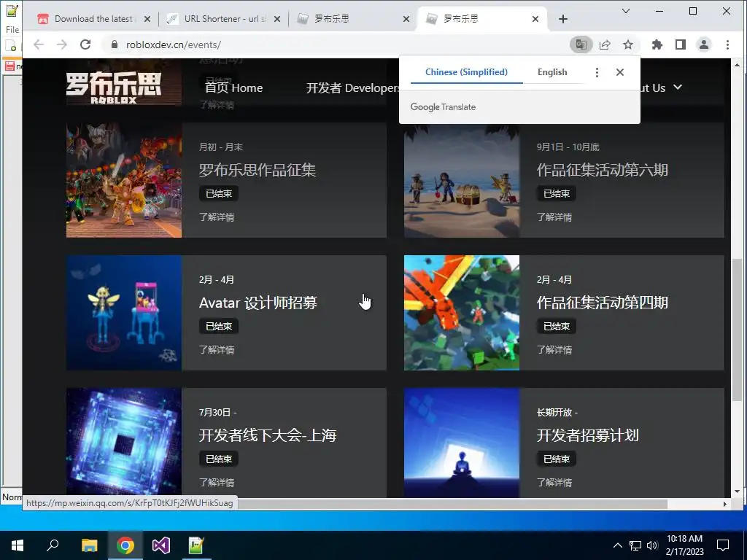Click the vertical page scrollbar thumb
747x560 pixels.
pos(737,330)
